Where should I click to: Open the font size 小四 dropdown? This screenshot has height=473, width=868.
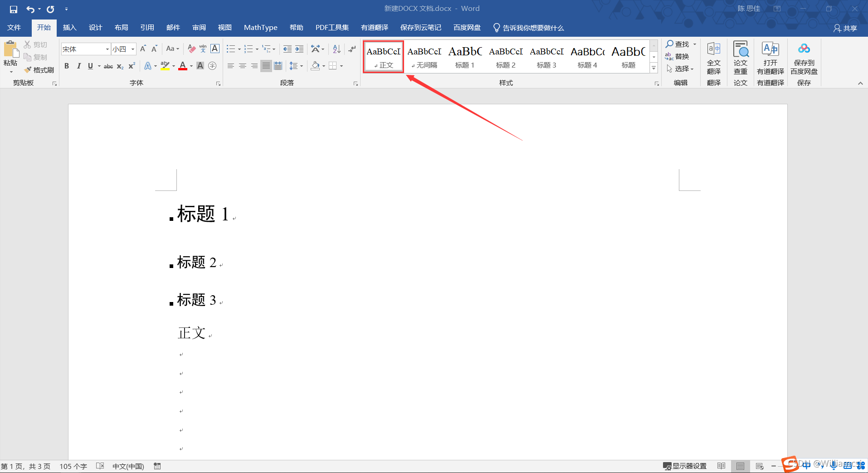click(x=133, y=49)
